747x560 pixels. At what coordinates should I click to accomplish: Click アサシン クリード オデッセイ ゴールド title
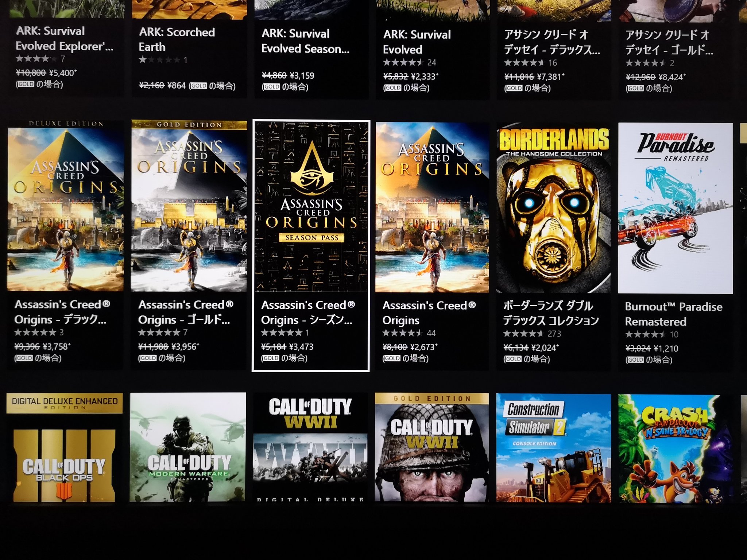tap(669, 43)
